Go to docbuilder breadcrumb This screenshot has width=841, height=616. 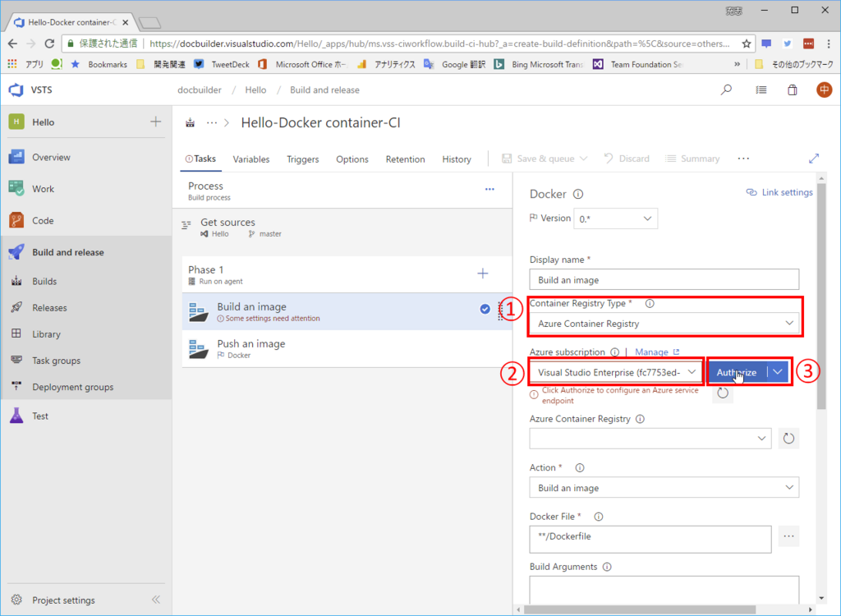(x=200, y=90)
